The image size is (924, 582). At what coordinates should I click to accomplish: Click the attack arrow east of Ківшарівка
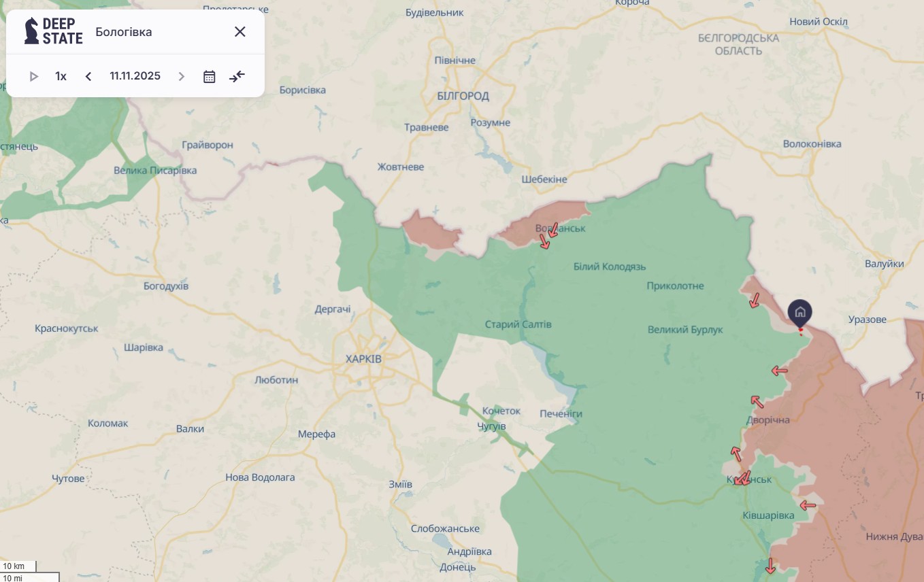point(808,505)
